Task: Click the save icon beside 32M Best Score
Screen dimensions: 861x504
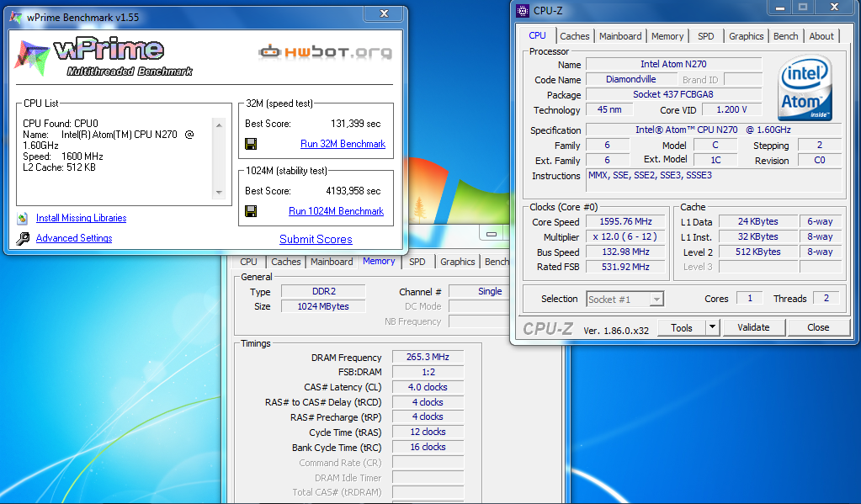Action: pos(251,144)
